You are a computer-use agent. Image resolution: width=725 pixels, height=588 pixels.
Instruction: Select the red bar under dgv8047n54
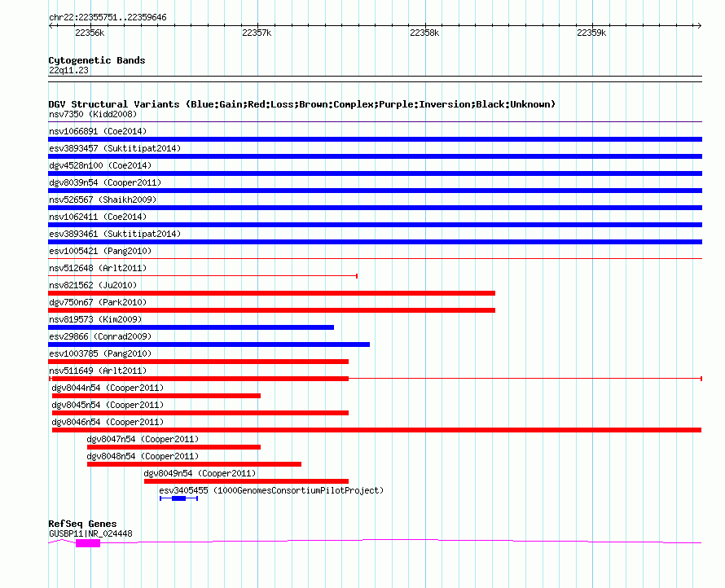pos(174,447)
